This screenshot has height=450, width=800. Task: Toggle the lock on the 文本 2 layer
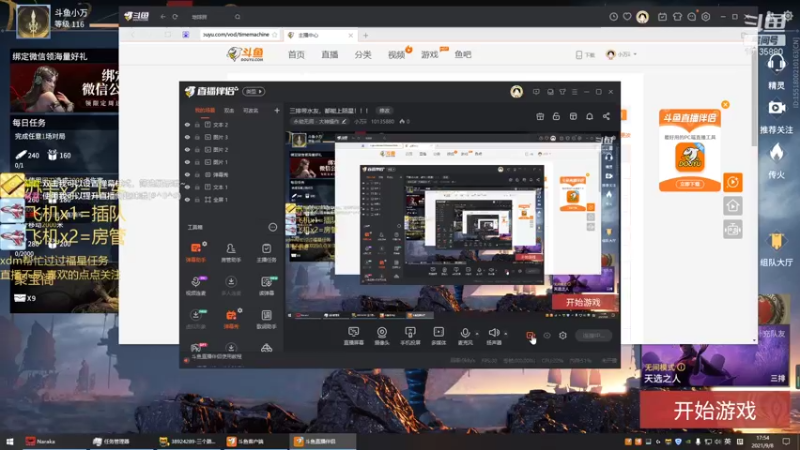tap(197, 124)
